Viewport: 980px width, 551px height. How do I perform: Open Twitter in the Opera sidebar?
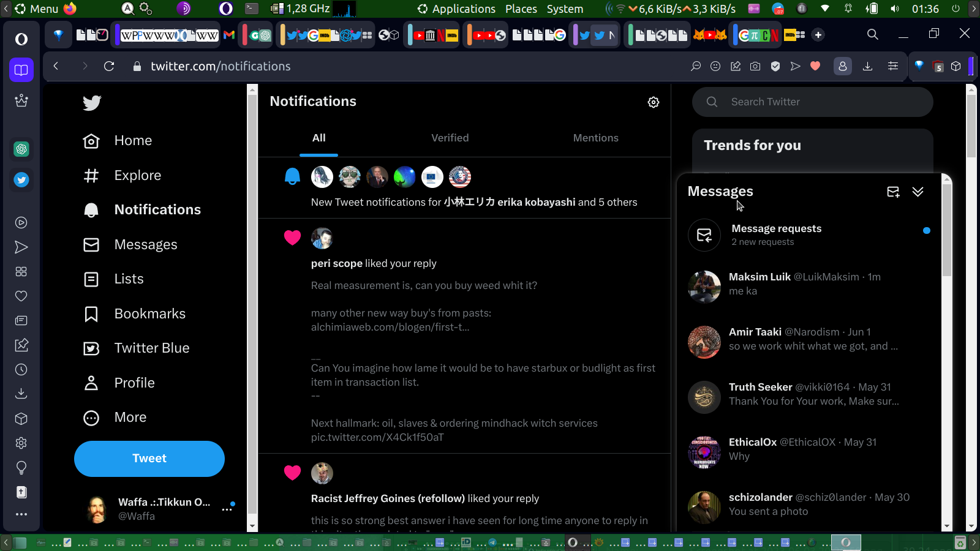click(x=21, y=180)
